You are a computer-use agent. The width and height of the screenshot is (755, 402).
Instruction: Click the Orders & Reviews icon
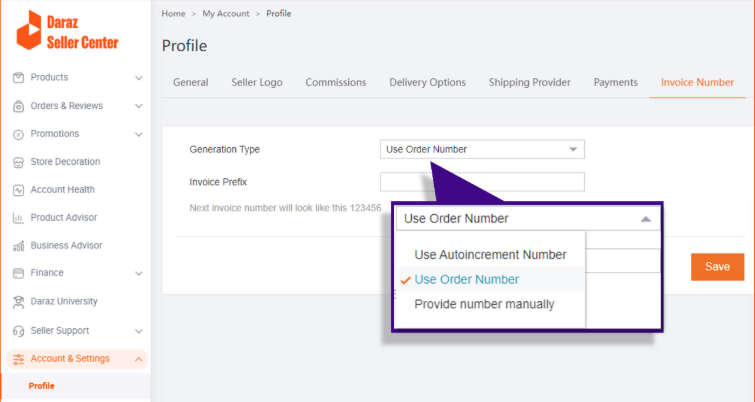pos(19,106)
